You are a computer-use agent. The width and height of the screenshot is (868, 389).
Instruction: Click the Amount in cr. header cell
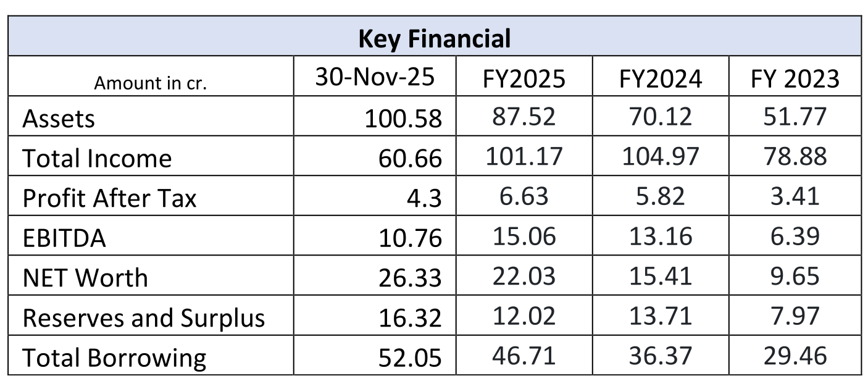tap(150, 83)
